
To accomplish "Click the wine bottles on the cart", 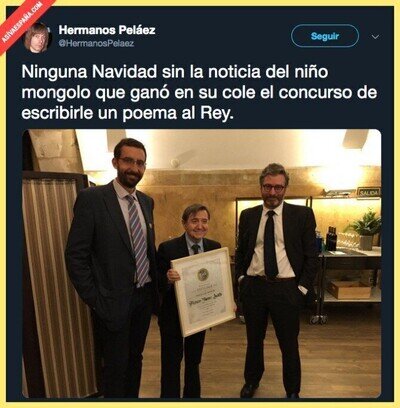I will [331, 239].
